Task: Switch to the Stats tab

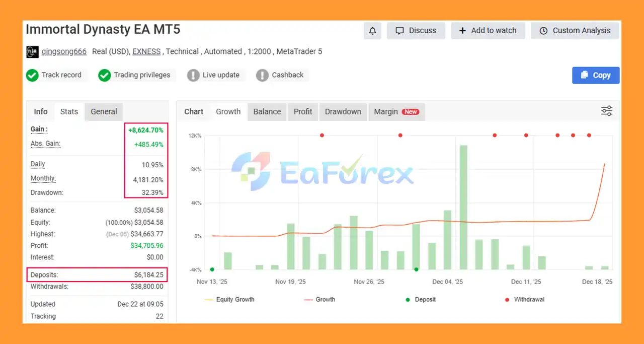Action: 69,112
